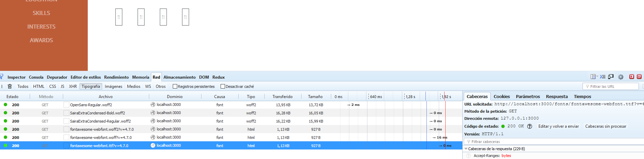This screenshot has width=644, height=159.
Task: Click globe icon in SairaExtraCondensed-Regular.woff2 row
Action: (x=153, y=121)
